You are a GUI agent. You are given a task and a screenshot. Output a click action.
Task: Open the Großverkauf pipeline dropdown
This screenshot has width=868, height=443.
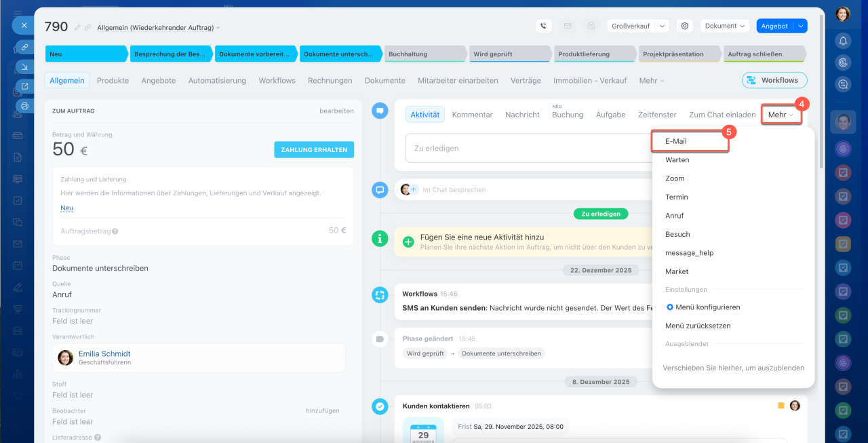[x=637, y=26]
